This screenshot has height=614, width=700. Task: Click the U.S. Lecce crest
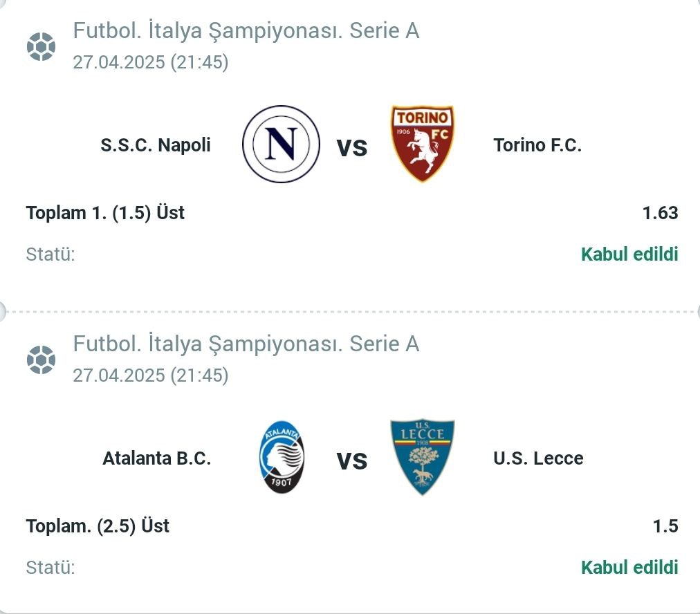point(423,457)
